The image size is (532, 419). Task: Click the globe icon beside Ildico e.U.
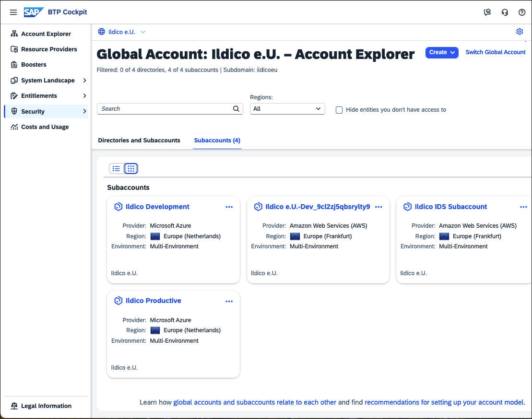tap(101, 32)
